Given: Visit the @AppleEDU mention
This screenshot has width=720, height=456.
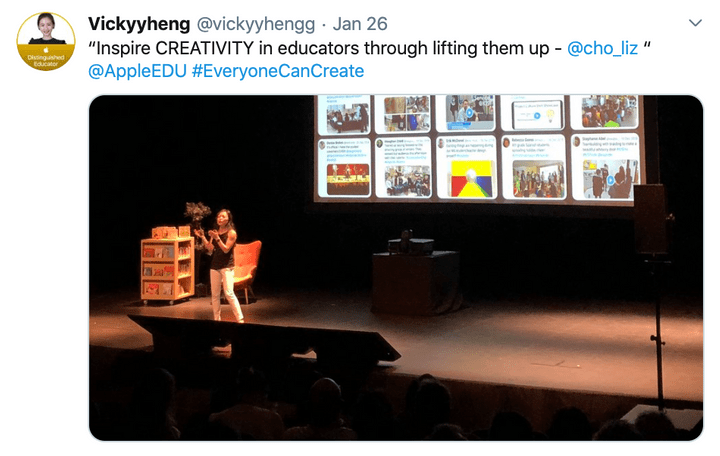Looking at the screenshot, I should coord(137,71).
